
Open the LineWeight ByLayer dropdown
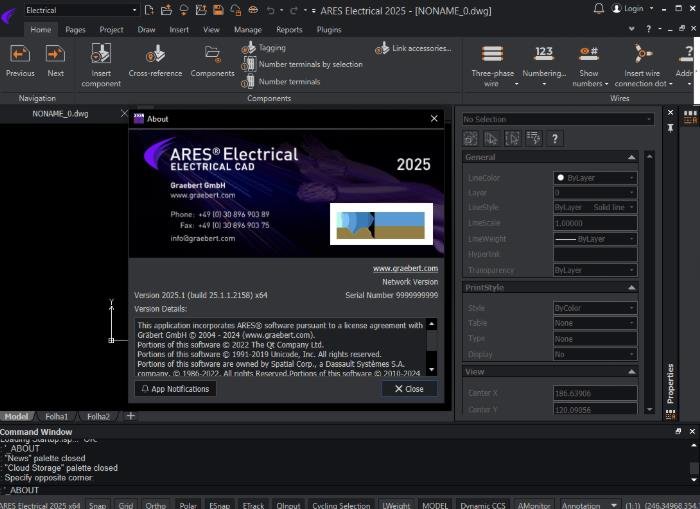pos(595,239)
